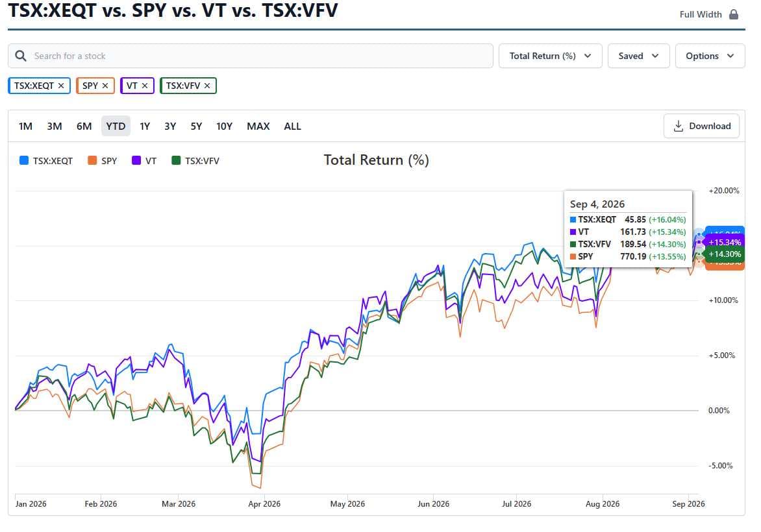Click tooltip VT 161.73 row
This screenshot has width=761, height=532.
(x=628, y=232)
